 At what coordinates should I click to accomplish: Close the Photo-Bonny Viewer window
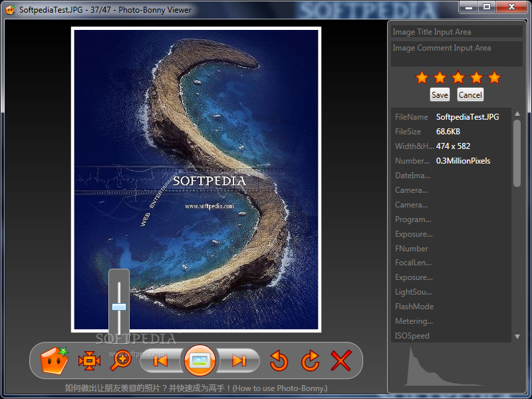(511, 7)
